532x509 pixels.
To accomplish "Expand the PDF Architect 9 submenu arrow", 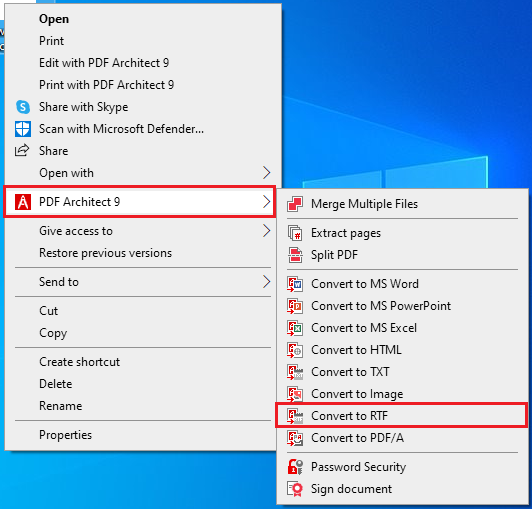I will [x=267, y=202].
